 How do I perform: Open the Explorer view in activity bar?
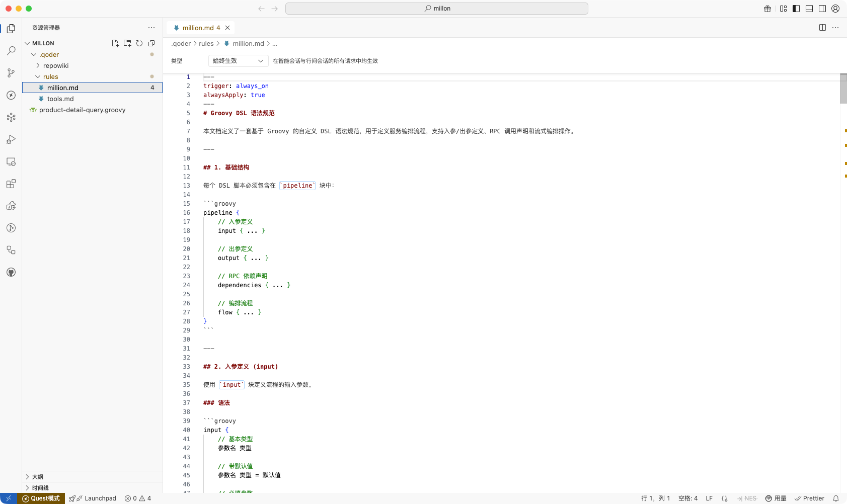[11, 29]
